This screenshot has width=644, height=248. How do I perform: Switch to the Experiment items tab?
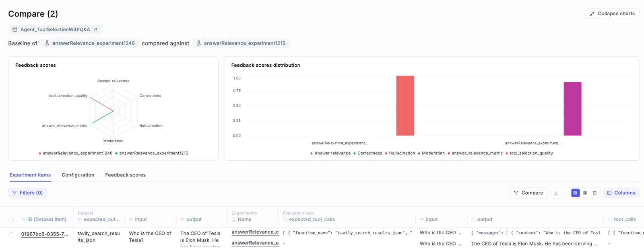[x=30, y=175]
